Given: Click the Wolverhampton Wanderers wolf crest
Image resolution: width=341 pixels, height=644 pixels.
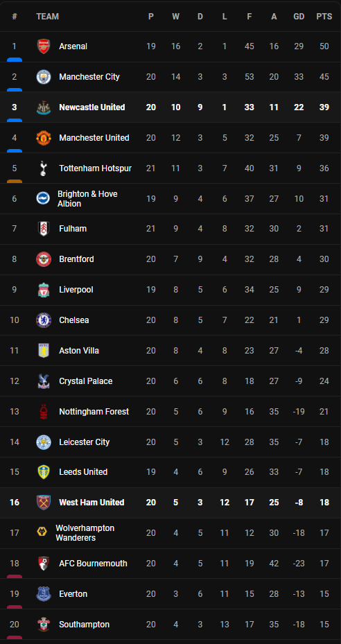Looking at the screenshot, I should tap(42, 532).
